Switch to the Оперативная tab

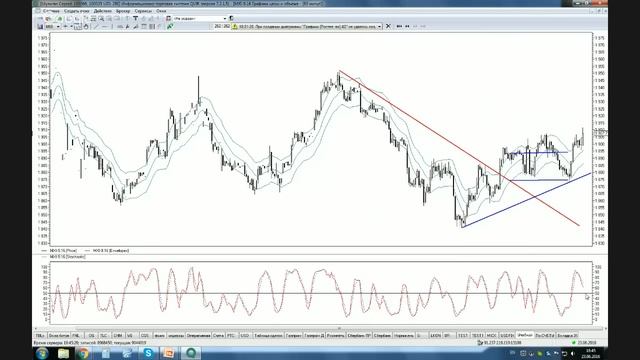click(x=198, y=336)
